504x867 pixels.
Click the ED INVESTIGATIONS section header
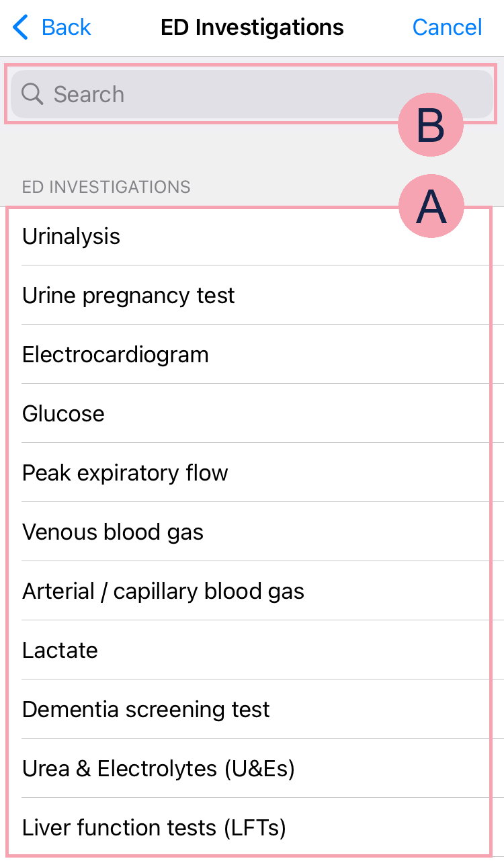106,187
